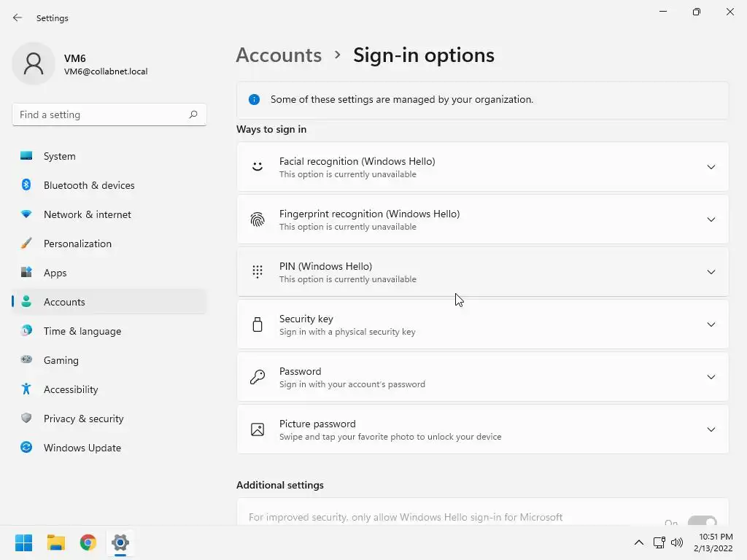This screenshot has width=747, height=560.
Task: Expand the Security key chevron
Action: (x=711, y=324)
